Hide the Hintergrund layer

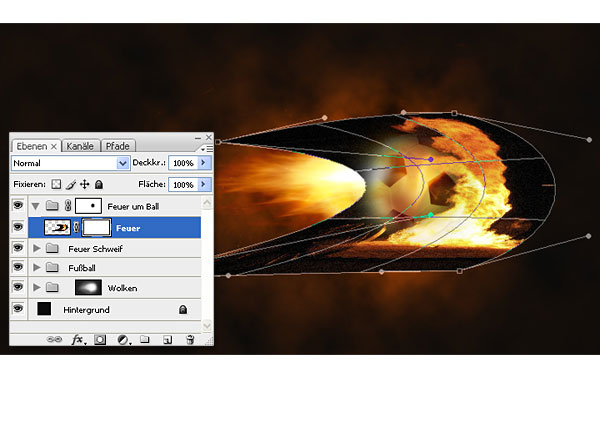point(18,309)
